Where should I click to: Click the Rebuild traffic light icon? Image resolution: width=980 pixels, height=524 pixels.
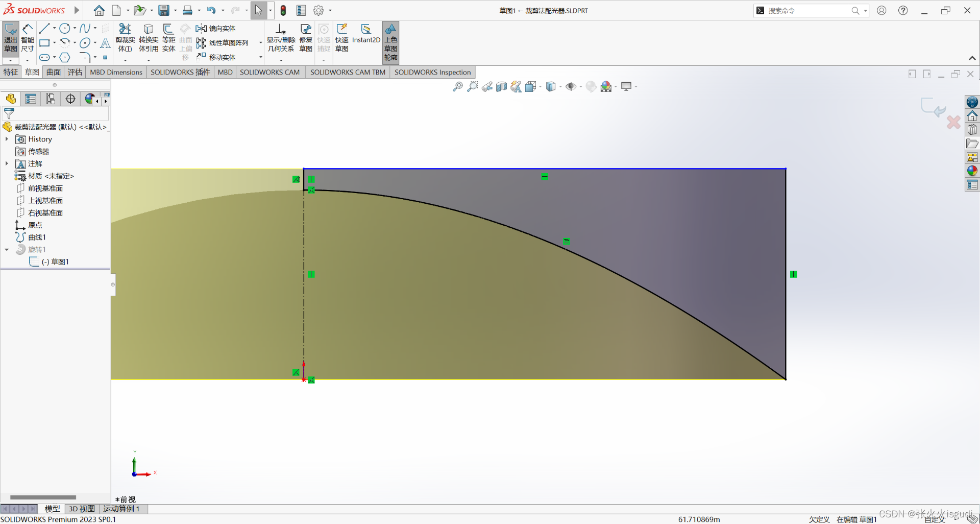point(283,10)
